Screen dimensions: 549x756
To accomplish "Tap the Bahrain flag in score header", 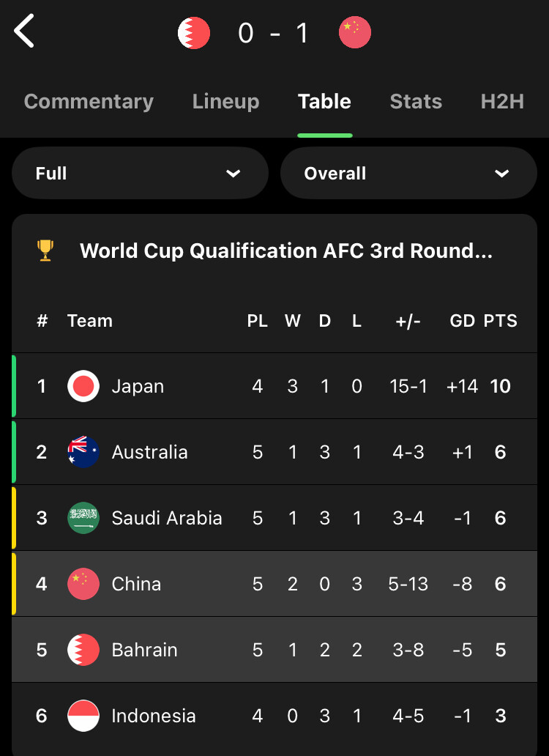I will [x=194, y=33].
